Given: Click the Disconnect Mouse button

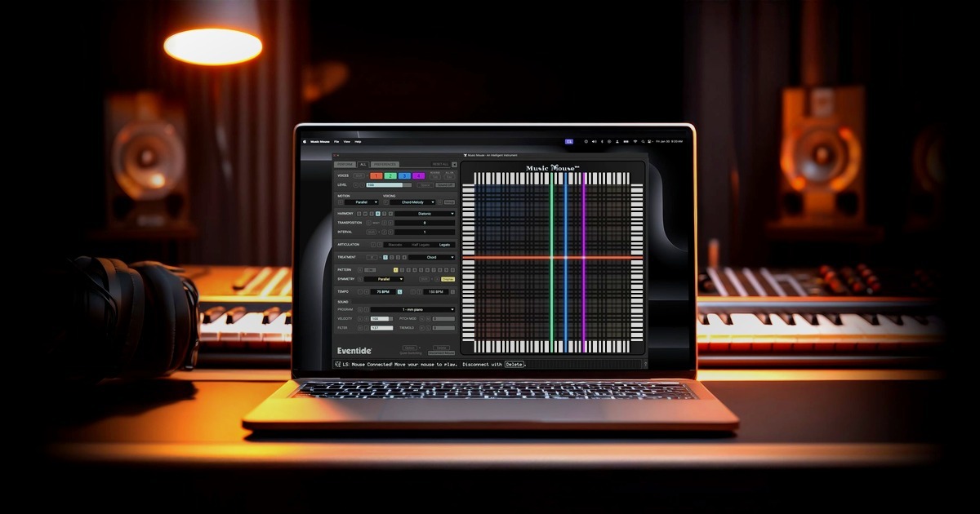Looking at the screenshot, I should 441,353.
